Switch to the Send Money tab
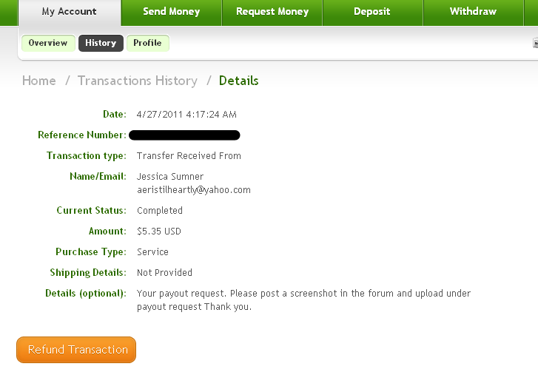538x392 pixels. pyautogui.click(x=171, y=13)
